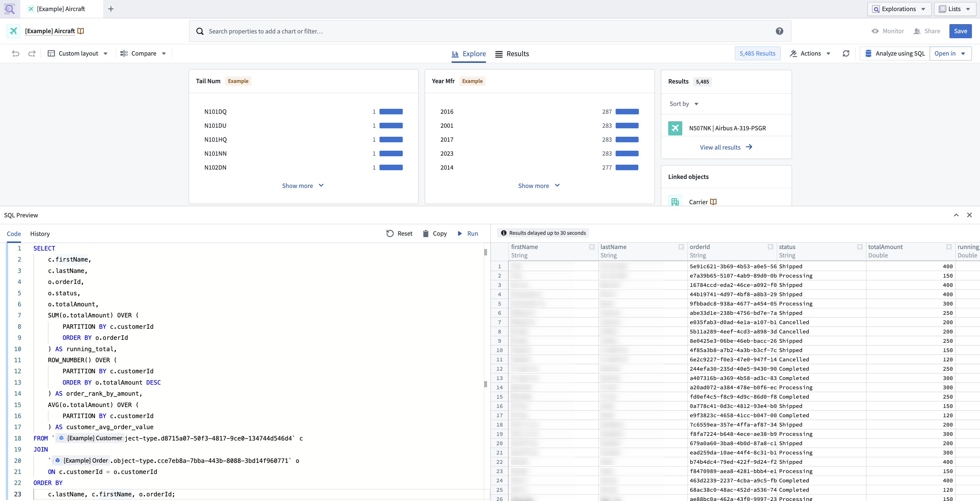Copy the SQL using the clipboard icon
The width and height of the screenshot is (980, 501).
[426, 233]
